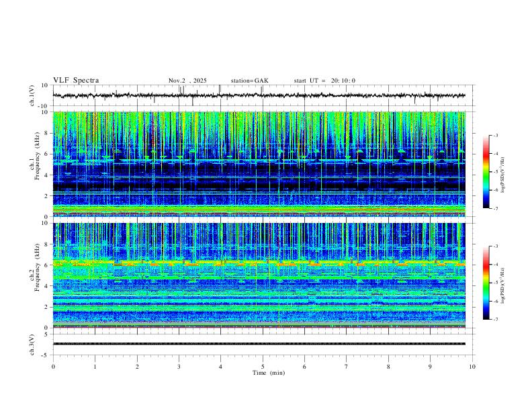Viewport: 532px width, 411px height.
Task: Click time axis tick label '0'
Action: pyautogui.click(x=53, y=367)
